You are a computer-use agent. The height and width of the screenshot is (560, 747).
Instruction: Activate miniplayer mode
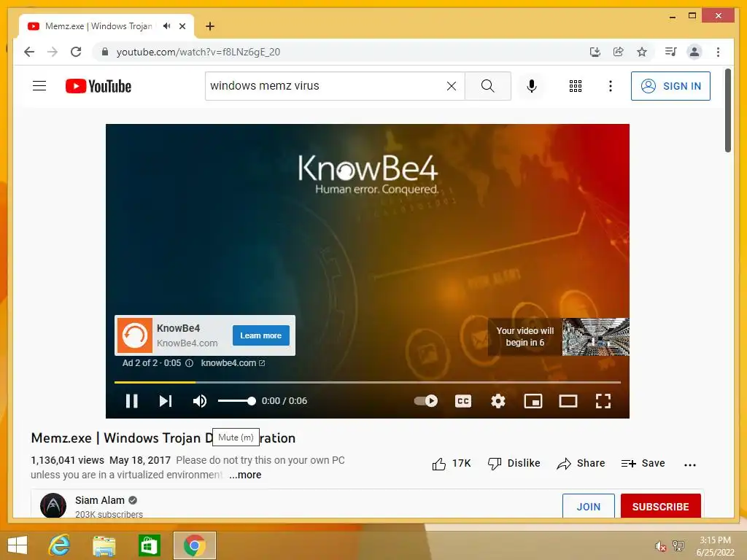tap(533, 401)
